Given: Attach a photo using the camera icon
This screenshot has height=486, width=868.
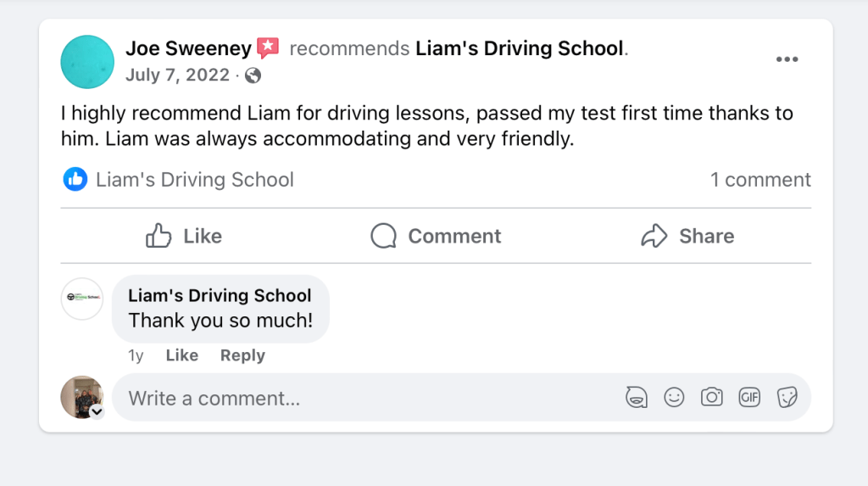Looking at the screenshot, I should (711, 397).
